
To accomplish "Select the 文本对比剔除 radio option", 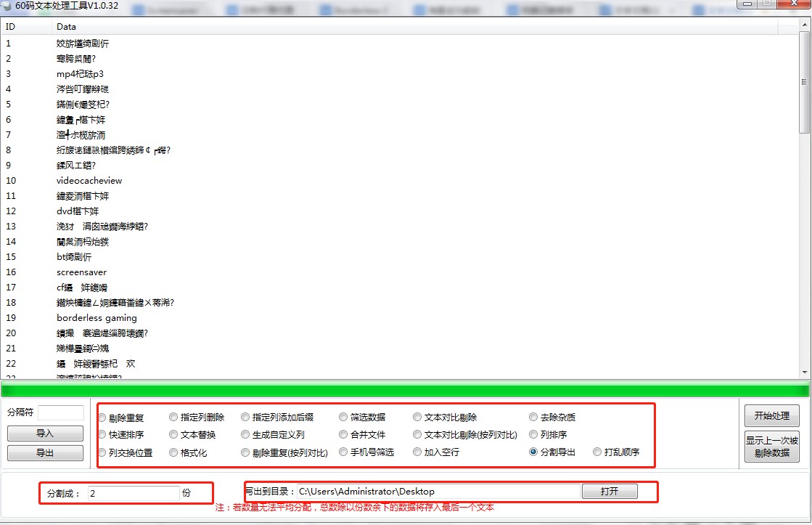I will click(x=445, y=418).
